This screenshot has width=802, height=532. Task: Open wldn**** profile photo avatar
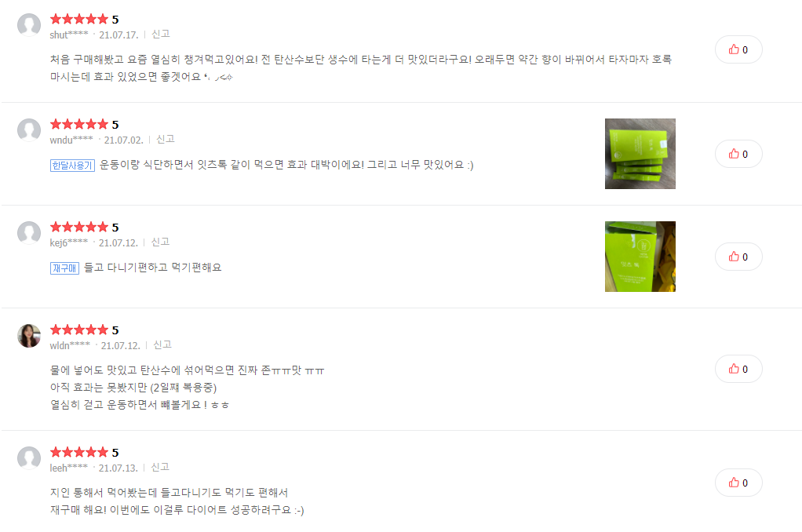click(29, 336)
